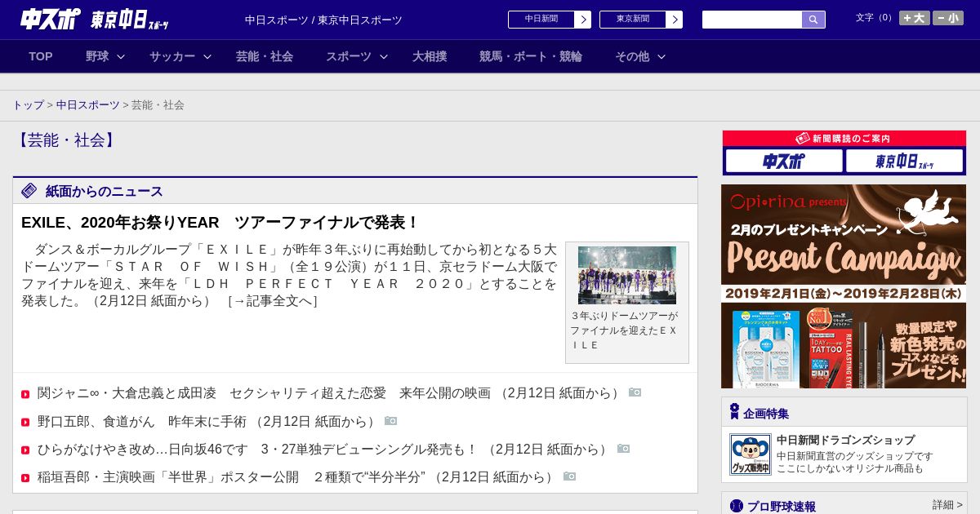This screenshot has height=514, width=980.
Task: Expand the 野球 menu chevron
Action: 121,56
